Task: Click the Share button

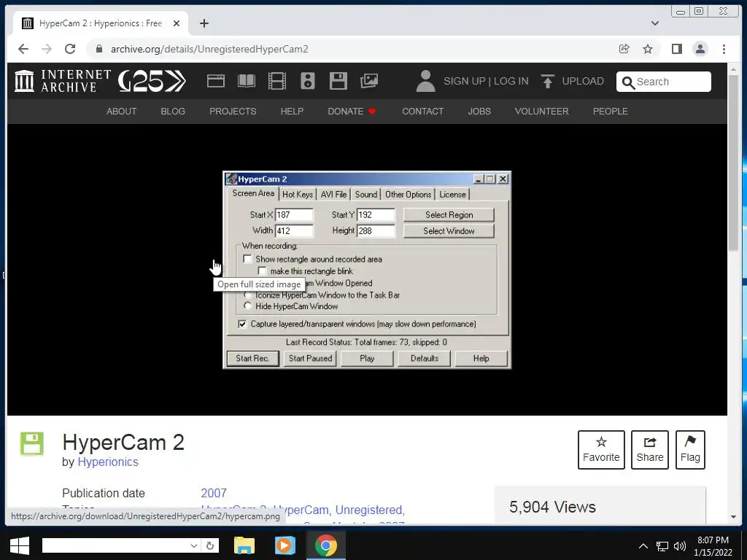Action: pos(650,450)
